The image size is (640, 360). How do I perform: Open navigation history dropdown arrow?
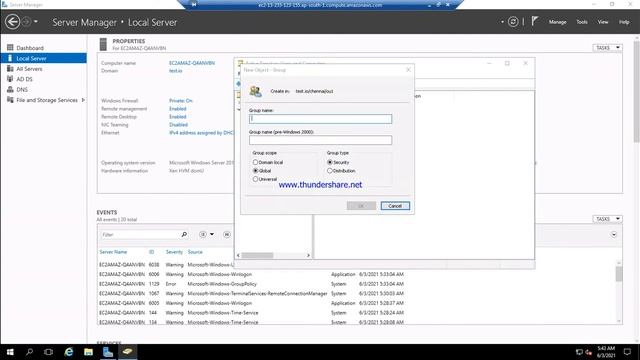(36, 21)
